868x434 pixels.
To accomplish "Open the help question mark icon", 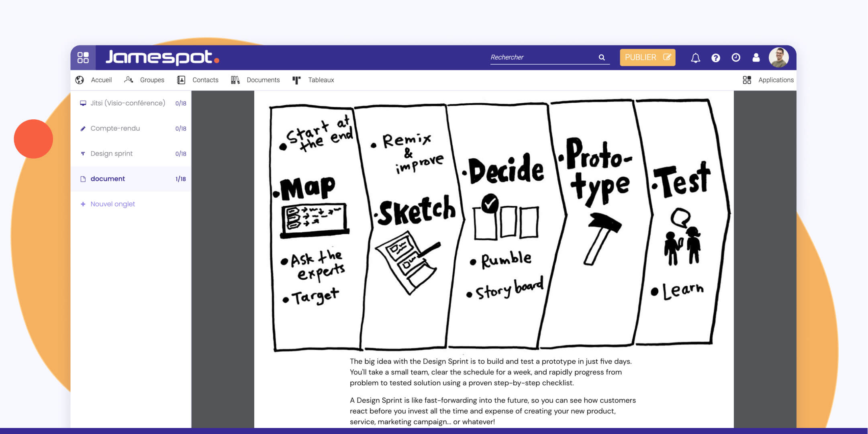I will click(715, 58).
